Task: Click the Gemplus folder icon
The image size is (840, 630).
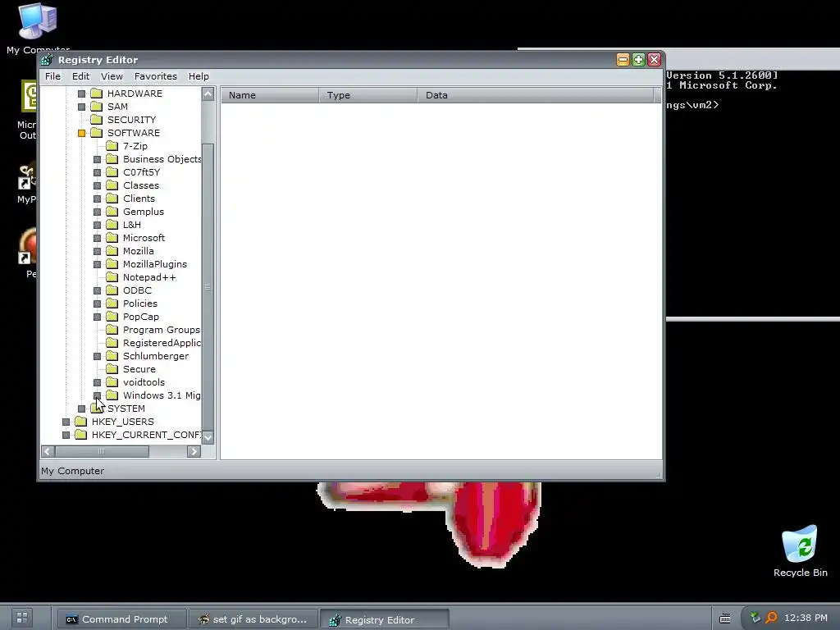Action: [112, 212]
